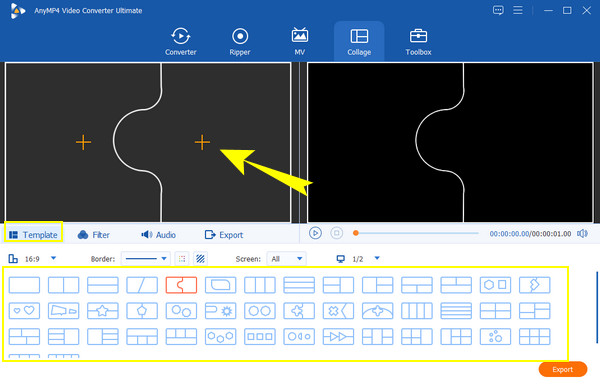
Task: Click the template list scrollbar
Action: [x=597, y=308]
